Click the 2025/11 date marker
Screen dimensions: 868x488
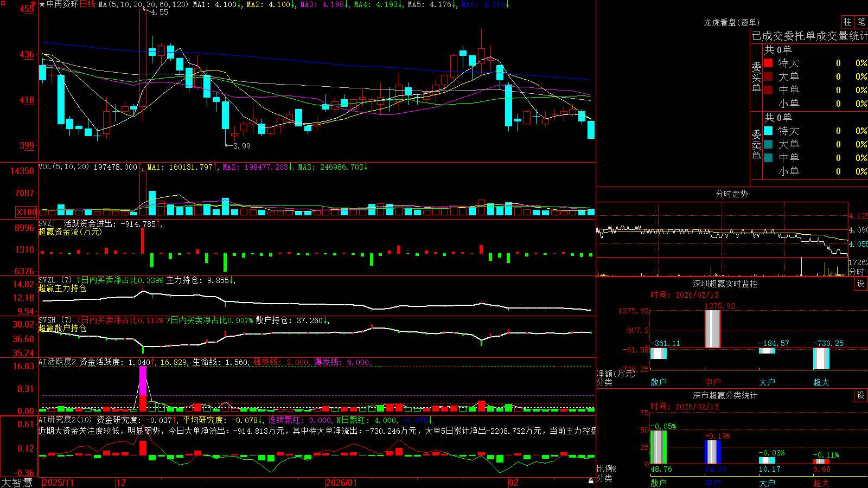tap(58, 483)
